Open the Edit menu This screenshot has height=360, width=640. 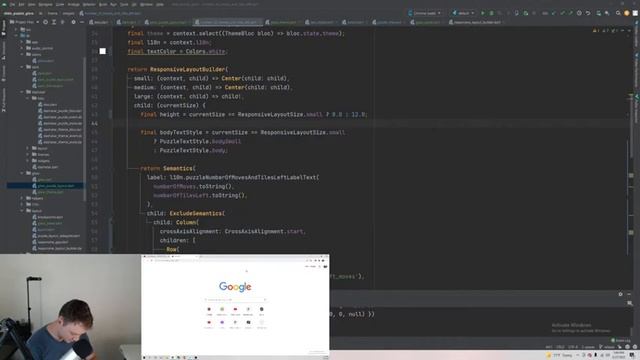point(21,4)
